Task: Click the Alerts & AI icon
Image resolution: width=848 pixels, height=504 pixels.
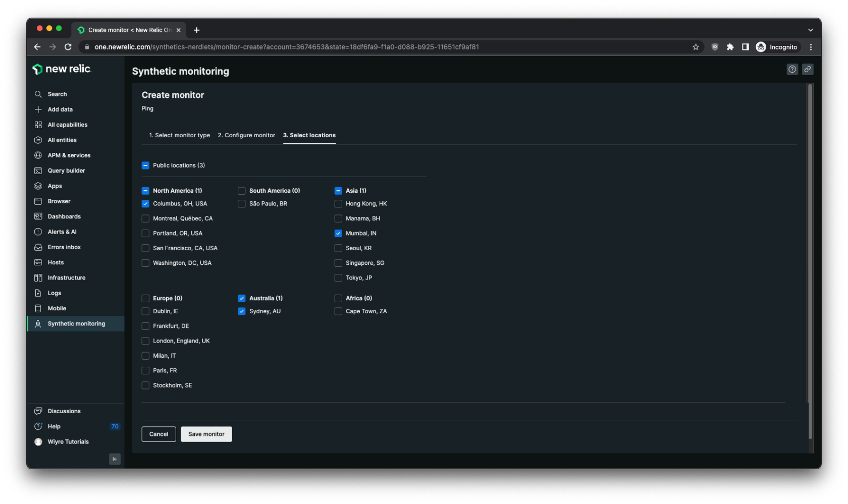Action: click(38, 232)
